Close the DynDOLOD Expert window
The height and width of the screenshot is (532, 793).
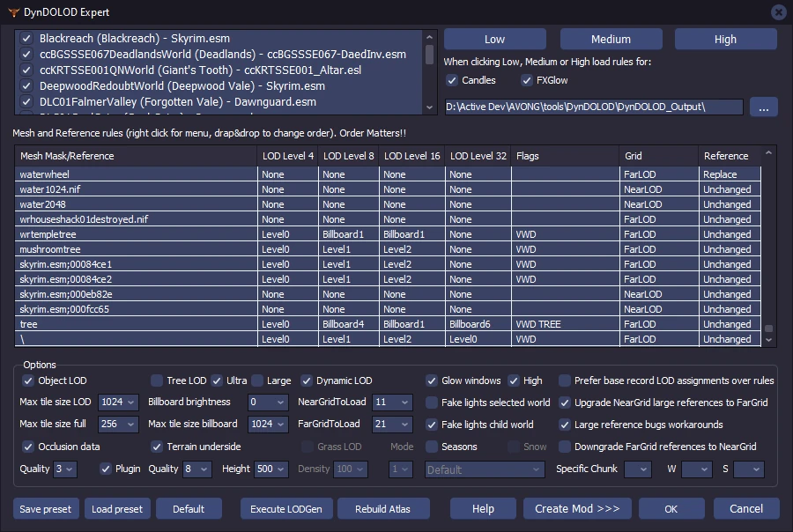[778, 12]
